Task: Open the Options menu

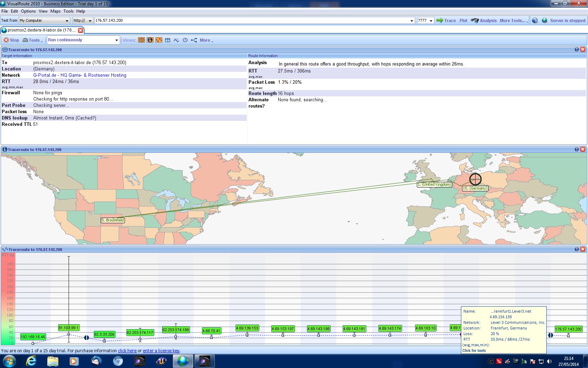Action: (28, 11)
